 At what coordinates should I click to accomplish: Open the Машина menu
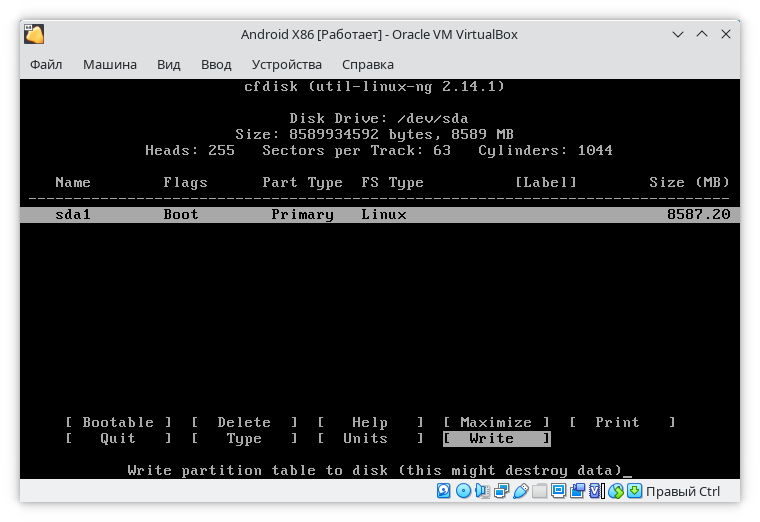click(x=110, y=64)
